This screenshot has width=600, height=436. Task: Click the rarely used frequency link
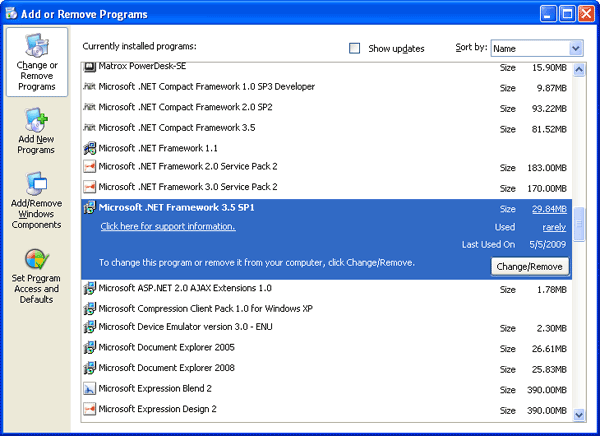pos(554,227)
